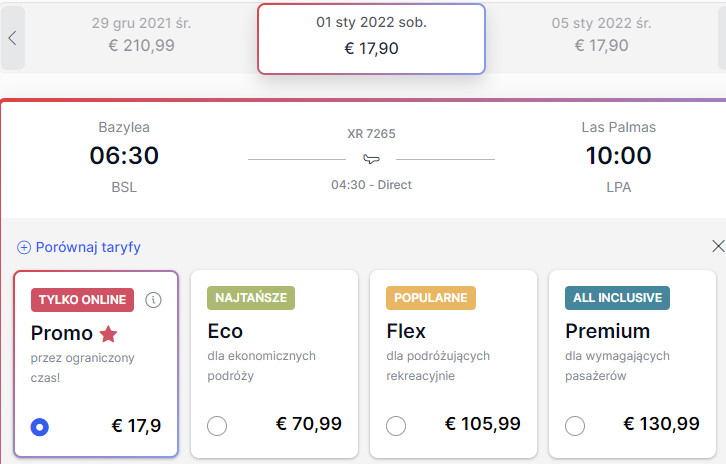Close the fare options panel with X
This screenshot has height=464, width=726.
(718, 246)
